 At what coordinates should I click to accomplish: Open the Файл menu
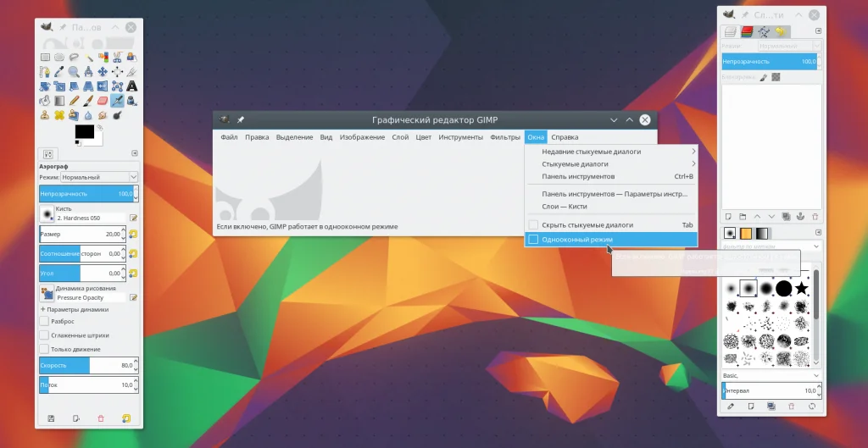229,137
